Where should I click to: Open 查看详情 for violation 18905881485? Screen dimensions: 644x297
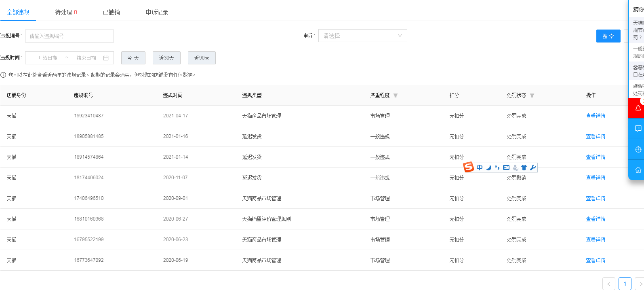pyautogui.click(x=596, y=136)
